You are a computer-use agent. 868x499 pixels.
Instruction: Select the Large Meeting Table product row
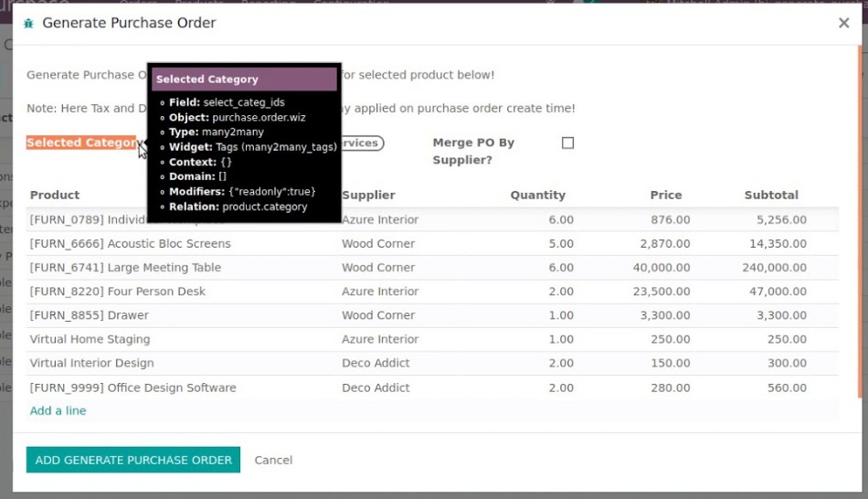125,268
